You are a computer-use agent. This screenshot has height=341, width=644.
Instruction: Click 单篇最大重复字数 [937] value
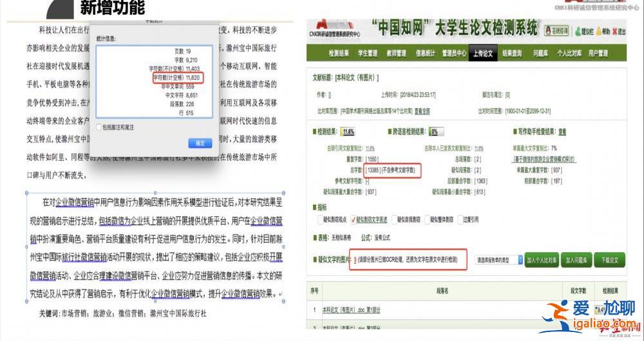click(556, 170)
